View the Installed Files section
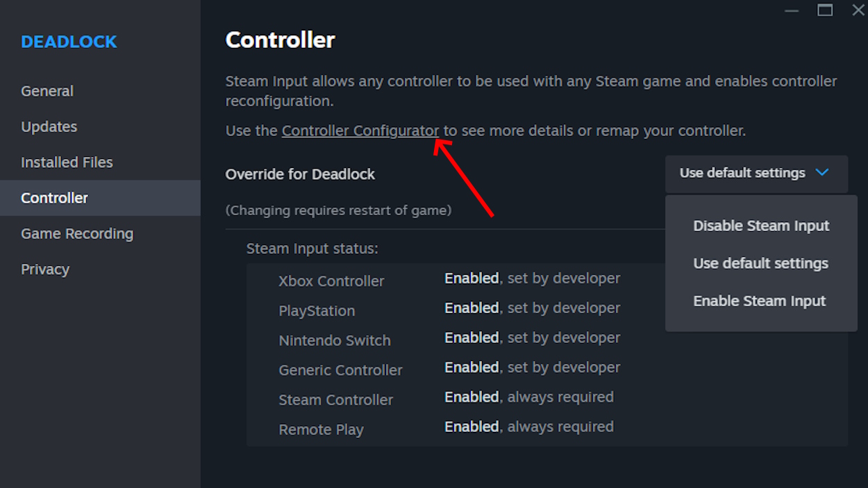 pos(66,162)
